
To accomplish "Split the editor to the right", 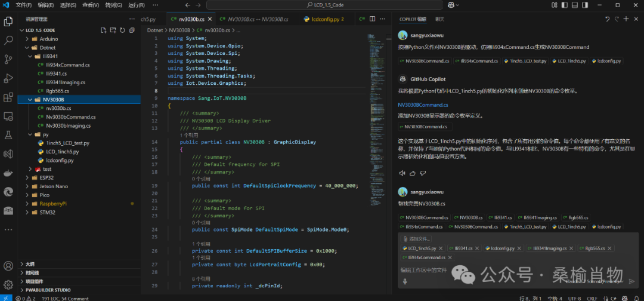I will (373, 19).
